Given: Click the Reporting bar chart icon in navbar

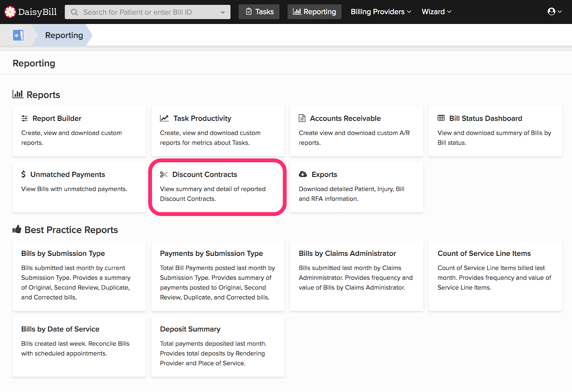Looking at the screenshot, I should coord(297,12).
